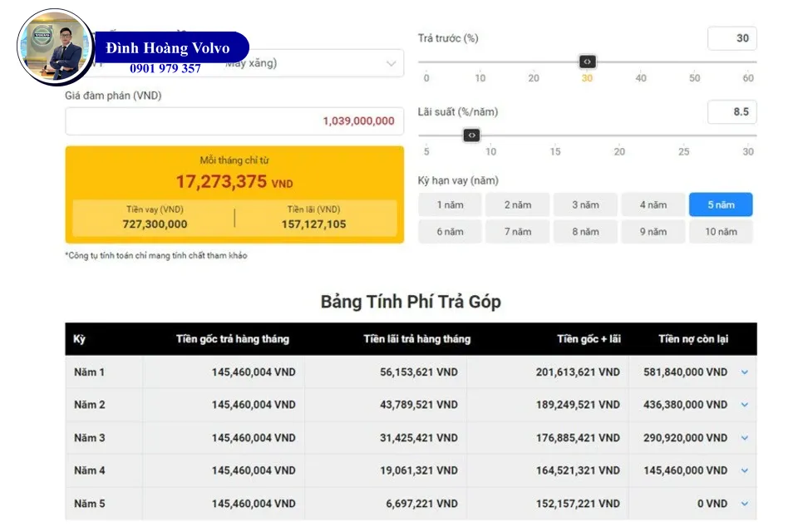Expand the Năm 1 row chevron
798x532 pixels.
744,372
